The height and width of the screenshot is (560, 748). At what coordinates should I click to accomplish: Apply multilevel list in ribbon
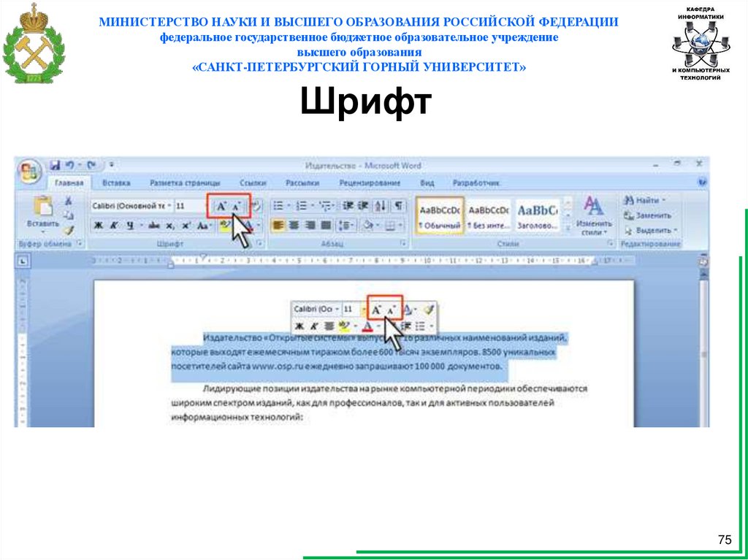327,206
